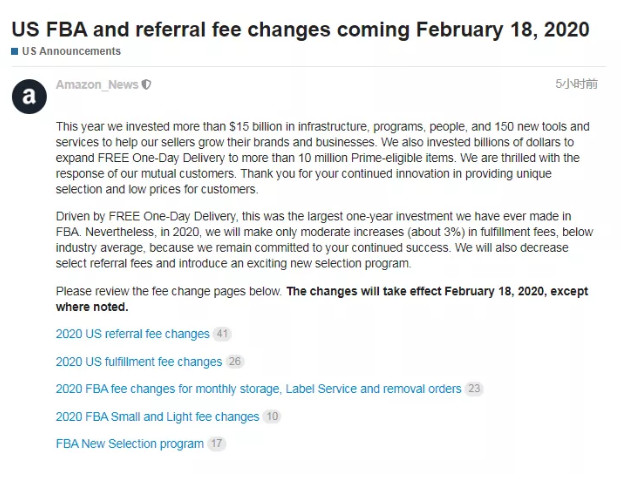621x479 pixels.
Task: Open the 2020 US fulfillment fee changes link
Action: tap(138, 361)
